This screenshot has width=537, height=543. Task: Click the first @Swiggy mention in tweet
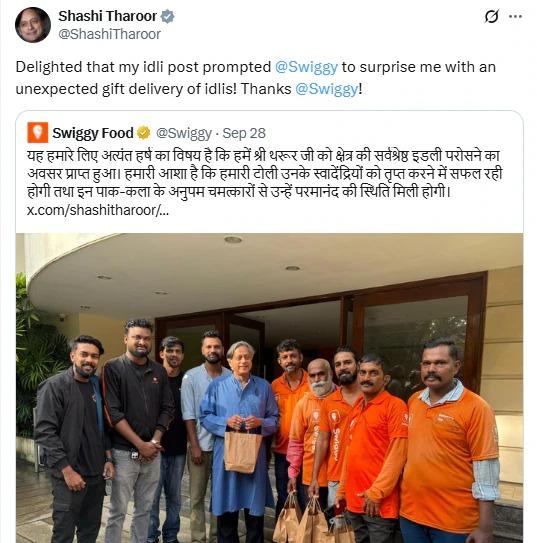click(306, 67)
